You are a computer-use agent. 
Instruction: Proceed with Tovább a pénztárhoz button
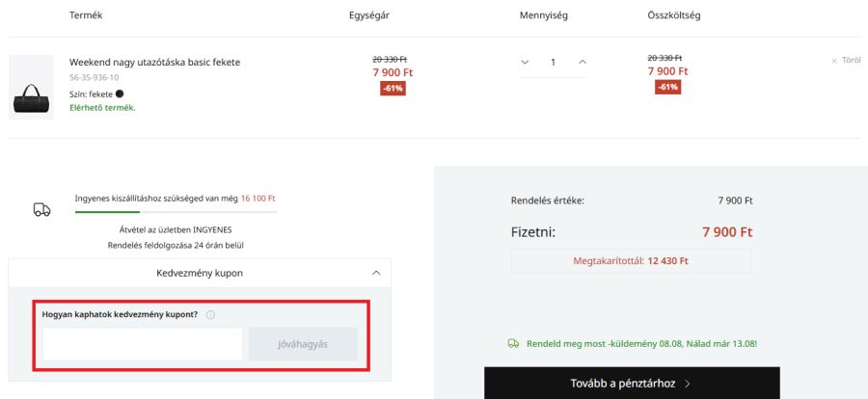tap(632, 383)
